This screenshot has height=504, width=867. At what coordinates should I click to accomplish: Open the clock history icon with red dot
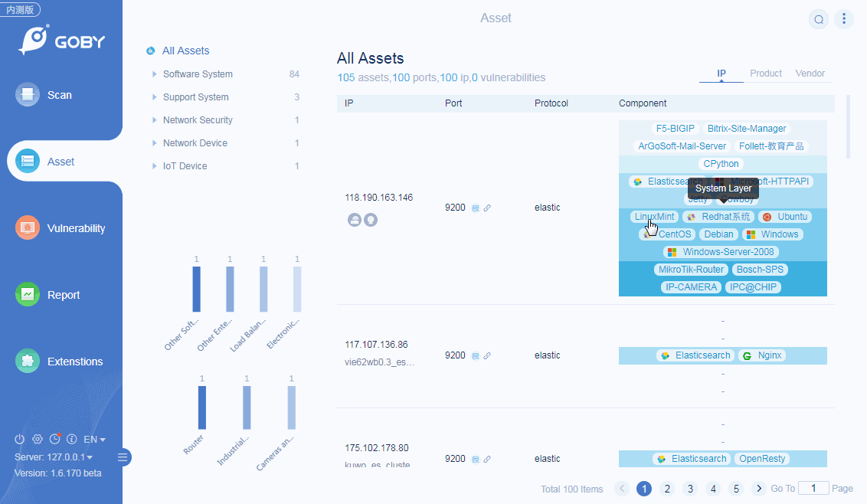[x=54, y=439]
